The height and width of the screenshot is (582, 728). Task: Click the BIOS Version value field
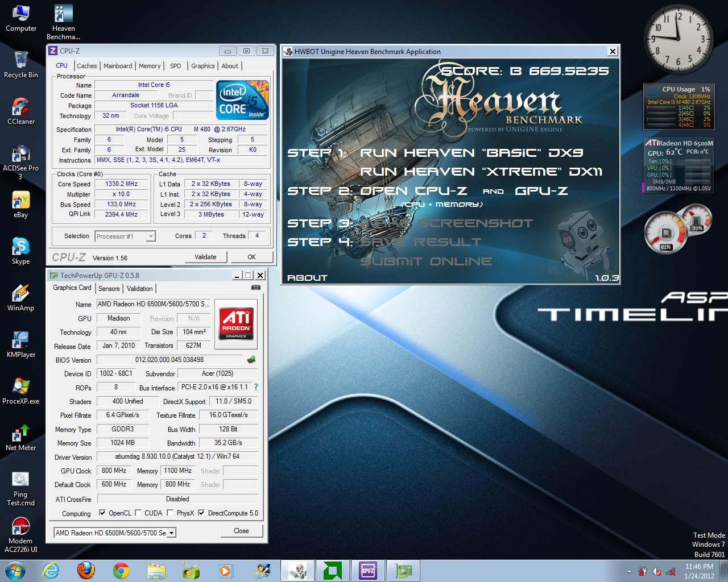coord(169,360)
